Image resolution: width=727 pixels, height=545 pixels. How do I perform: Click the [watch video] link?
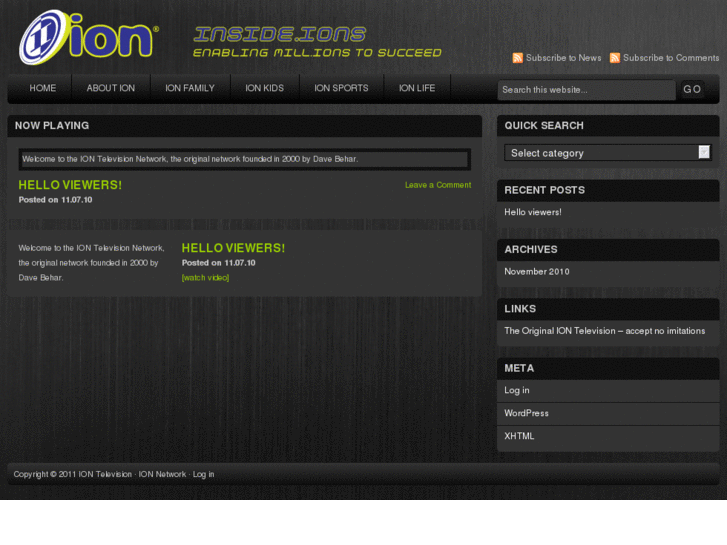point(205,278)
